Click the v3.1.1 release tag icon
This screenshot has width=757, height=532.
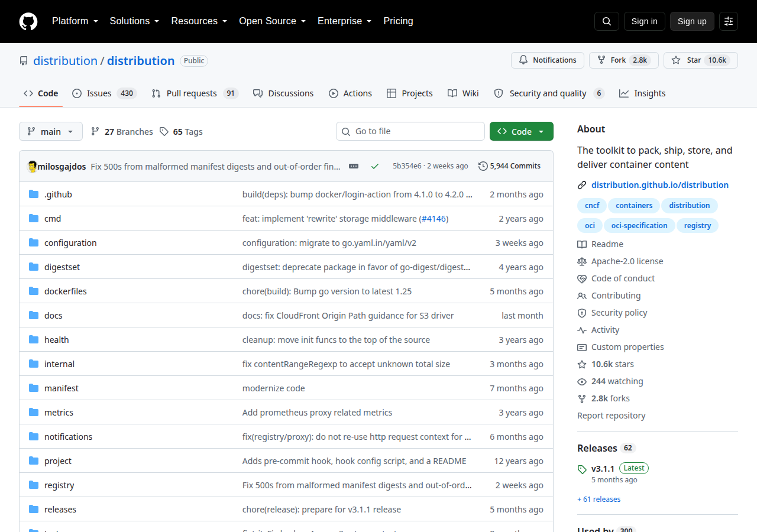[582, 469]
